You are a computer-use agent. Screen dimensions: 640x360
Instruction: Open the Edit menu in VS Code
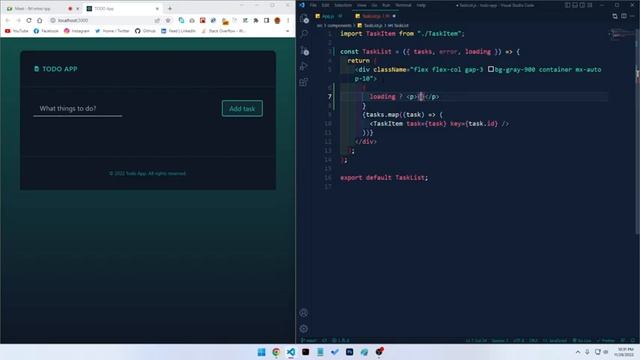[325, 5]
